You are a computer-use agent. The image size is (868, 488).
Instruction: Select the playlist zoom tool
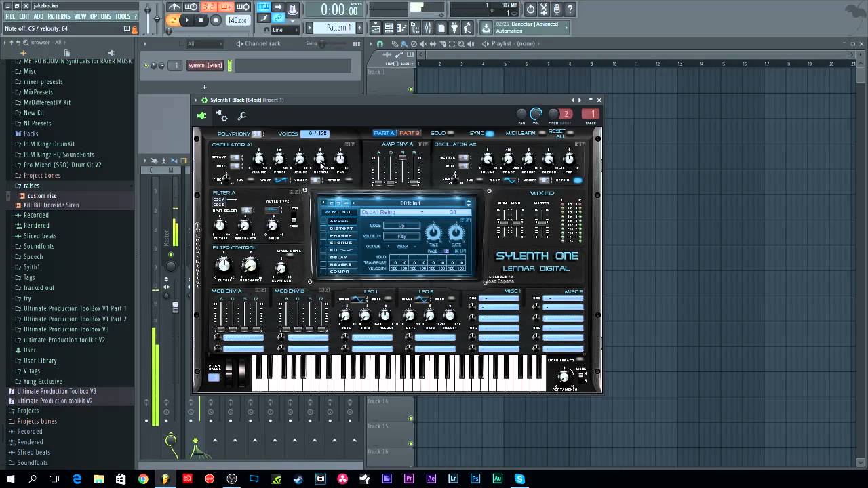[x=461, y=43]
